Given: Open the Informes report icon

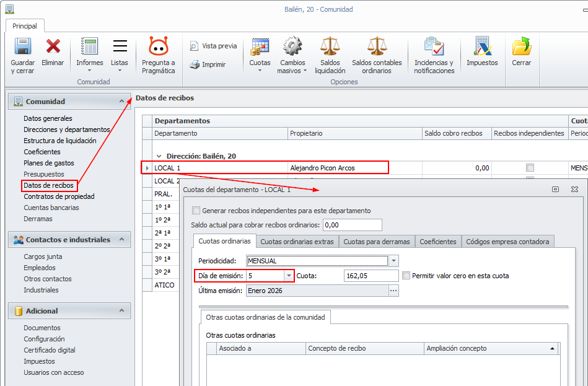Looking at the screenshot, I should (x=90, y=46).
